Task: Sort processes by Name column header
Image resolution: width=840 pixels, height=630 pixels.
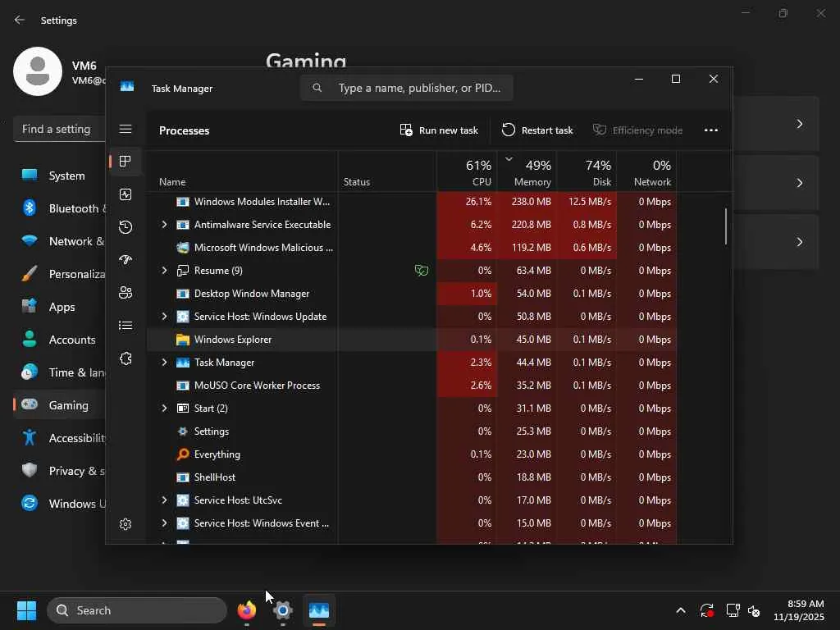Action: tap(242, 171)
